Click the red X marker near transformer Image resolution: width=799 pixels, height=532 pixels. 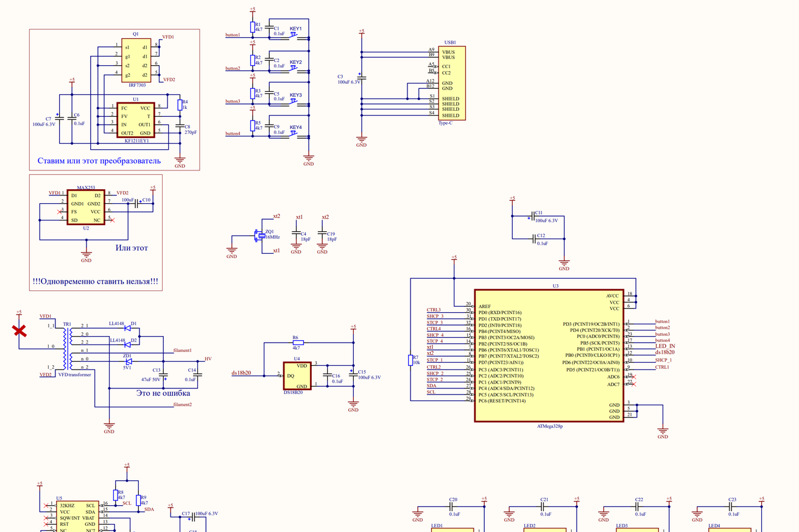20,331
